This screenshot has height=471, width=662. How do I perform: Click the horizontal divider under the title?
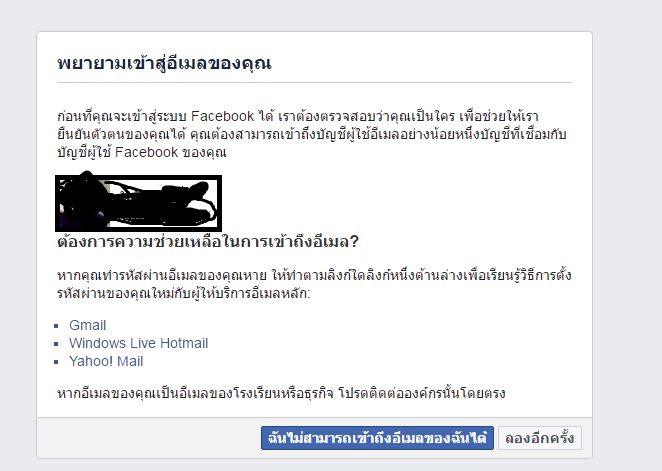click(314, 83)
